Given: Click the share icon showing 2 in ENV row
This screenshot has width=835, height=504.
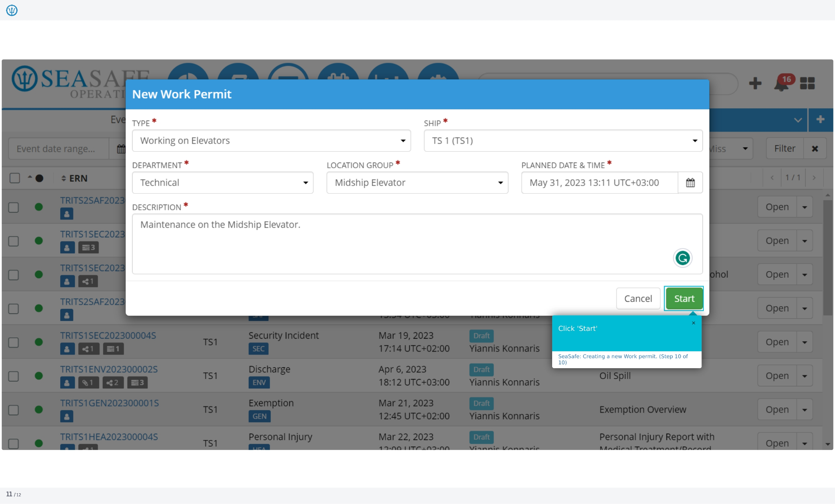Looking at the screenshot, I should coord(112,383).
